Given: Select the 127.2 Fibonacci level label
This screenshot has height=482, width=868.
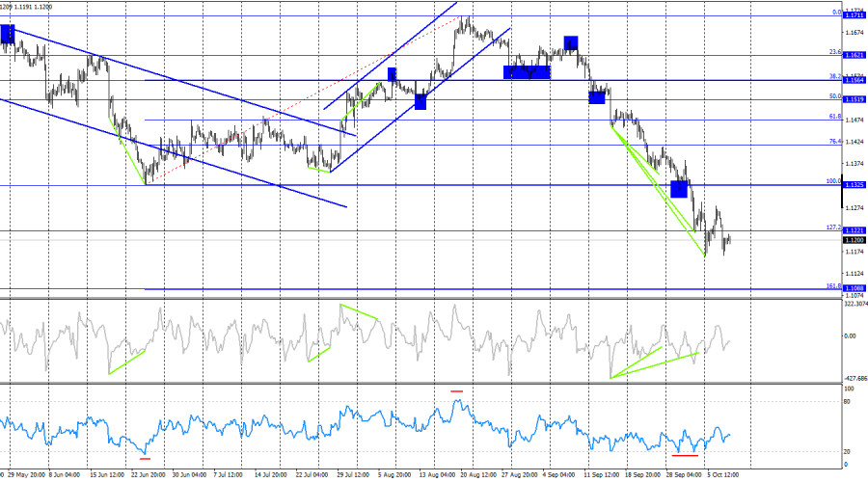Looking at the screenshot, I should coord(833,228).
